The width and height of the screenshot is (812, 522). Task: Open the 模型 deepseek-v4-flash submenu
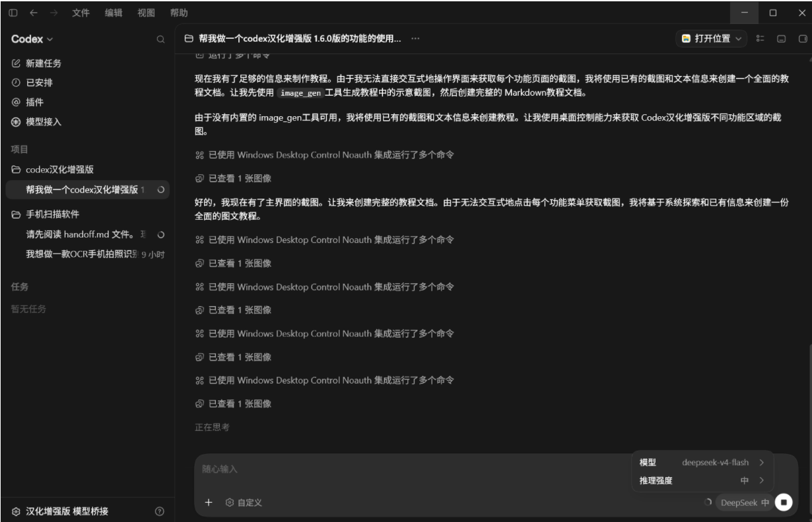click(701, 463)
